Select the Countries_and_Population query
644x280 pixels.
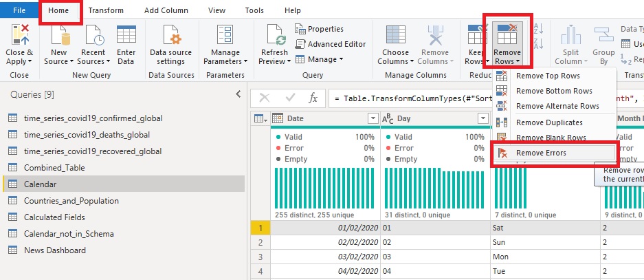pyautogui.click(x=123, y=201)
